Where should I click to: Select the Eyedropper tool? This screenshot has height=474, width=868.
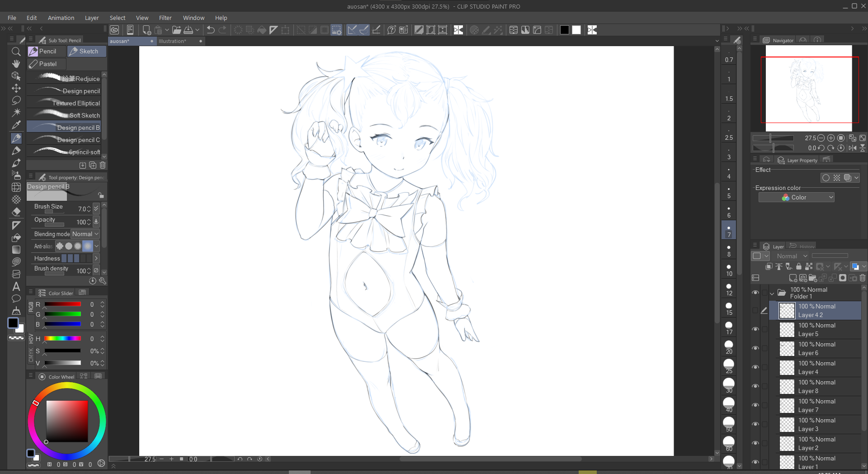[x=16, y=125]
